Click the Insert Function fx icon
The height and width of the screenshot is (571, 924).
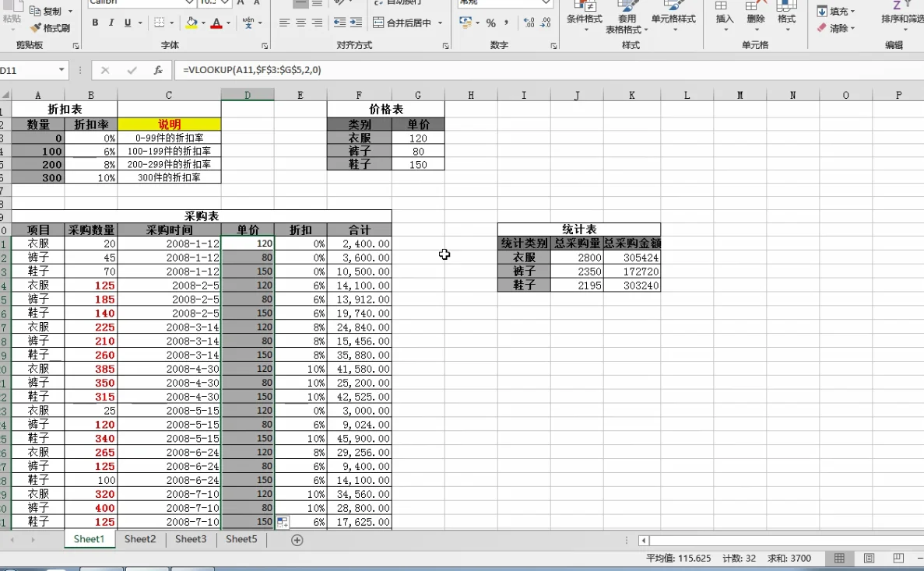pos(158,70)
